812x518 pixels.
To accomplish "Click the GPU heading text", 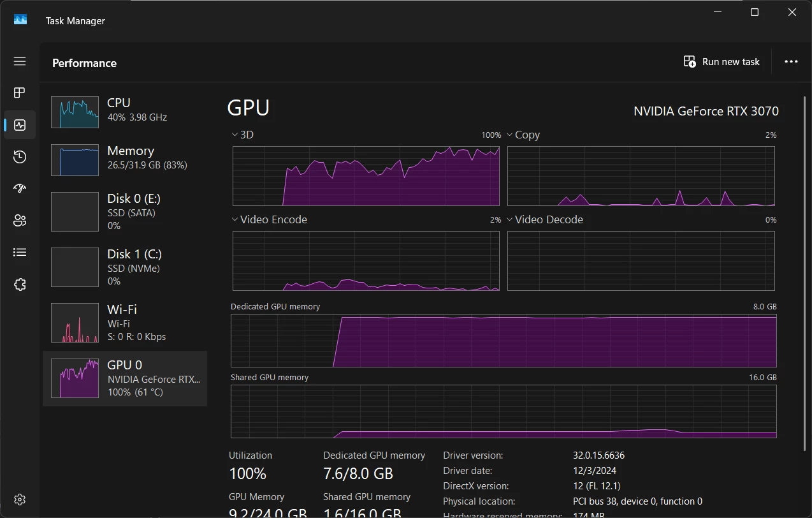I will 249,108.
